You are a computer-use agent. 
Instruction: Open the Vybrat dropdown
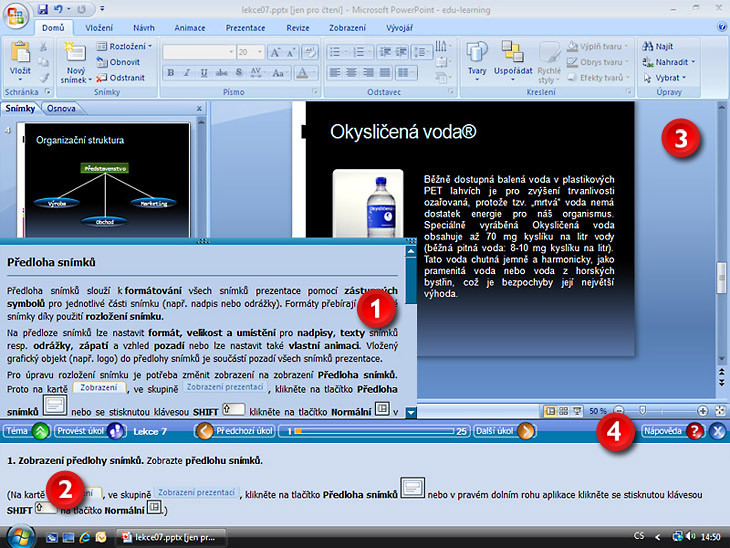664,78
